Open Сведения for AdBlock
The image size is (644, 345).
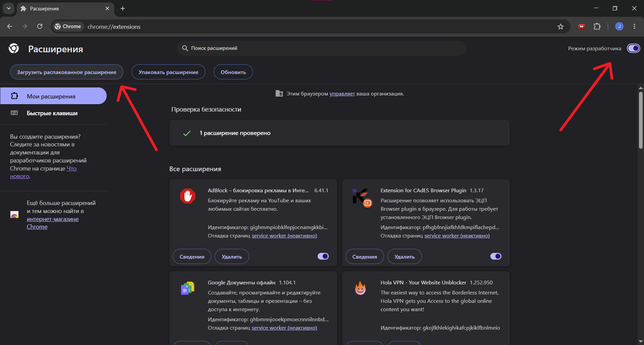[192, 257]
